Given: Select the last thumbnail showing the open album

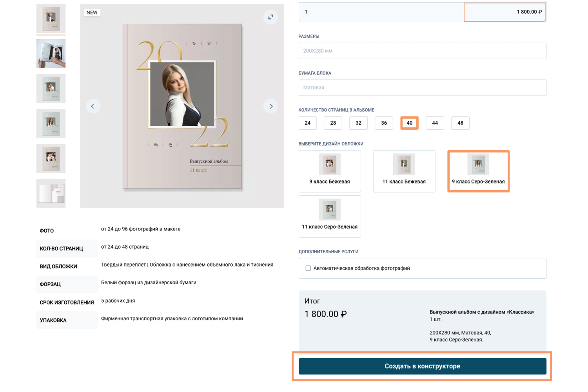Looking at the screenshot, I should coord(51,194).
